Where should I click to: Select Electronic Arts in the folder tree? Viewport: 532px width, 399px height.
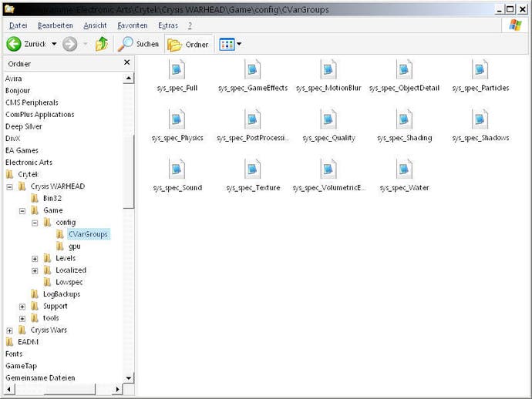coord(29,163)
